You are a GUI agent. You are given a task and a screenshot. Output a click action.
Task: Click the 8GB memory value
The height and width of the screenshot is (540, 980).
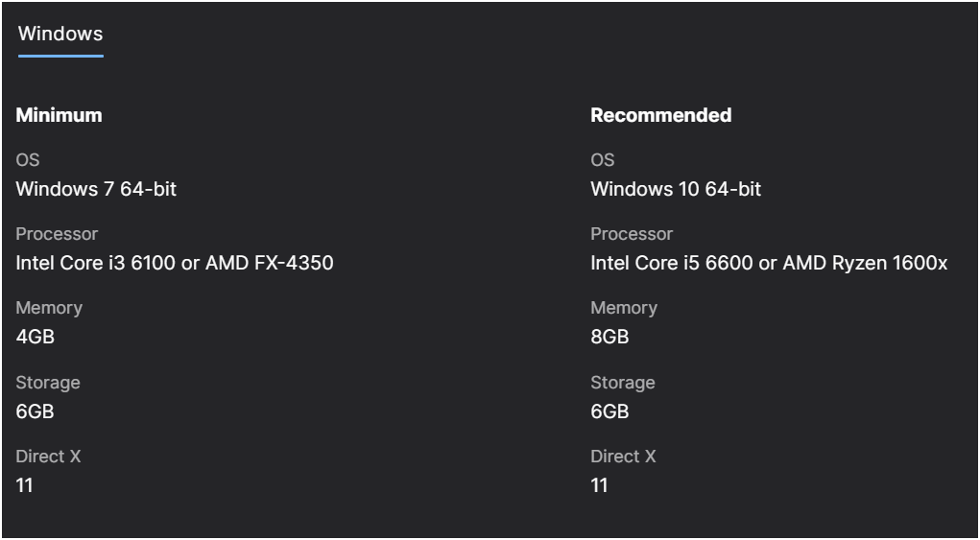coord(610,337)
